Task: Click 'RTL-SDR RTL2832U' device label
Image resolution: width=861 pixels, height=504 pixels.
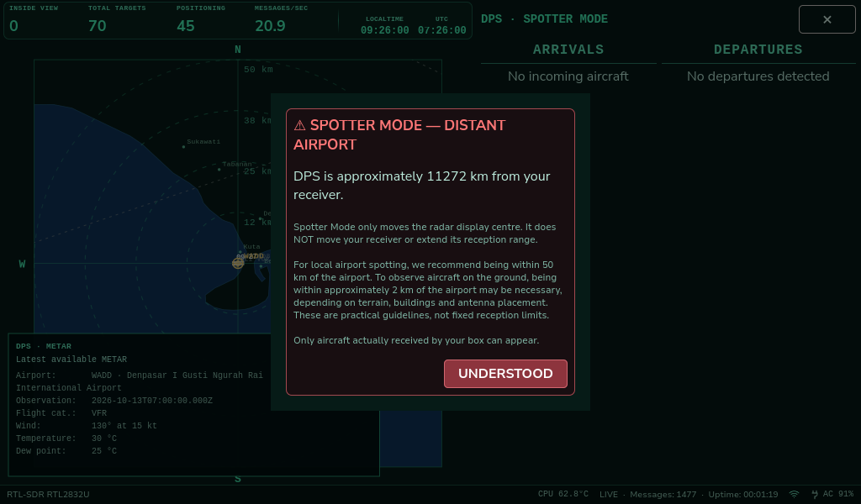Action: (48, 494)
